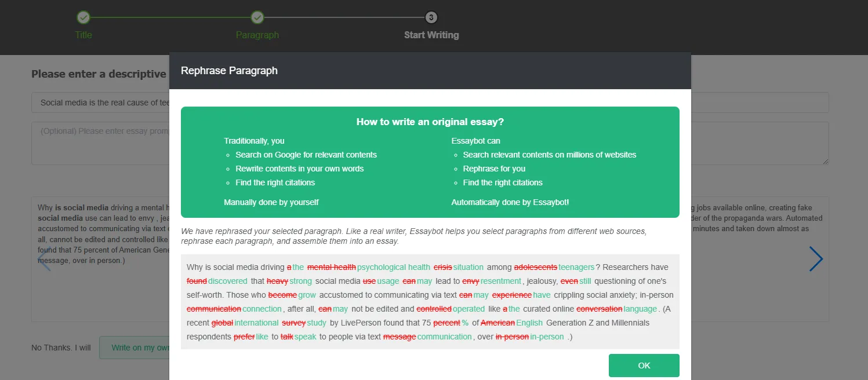Switch to the Title step label

coord(83,35)
